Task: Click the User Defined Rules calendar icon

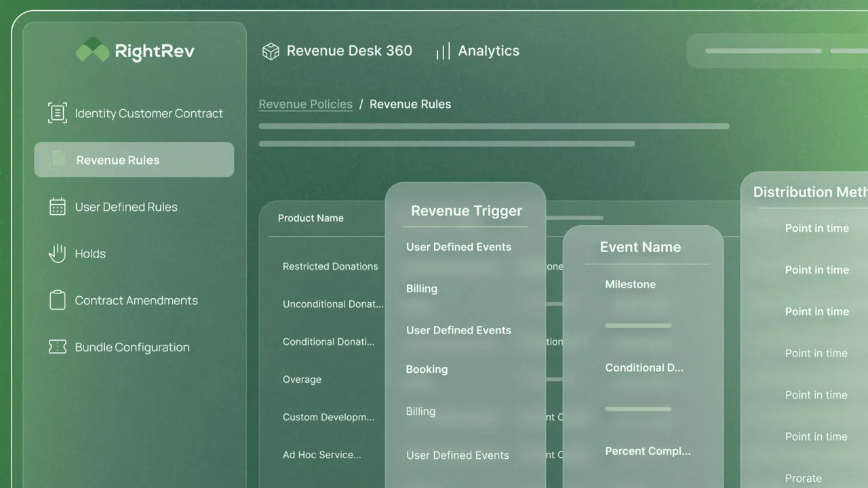Action: pos(58,207)
